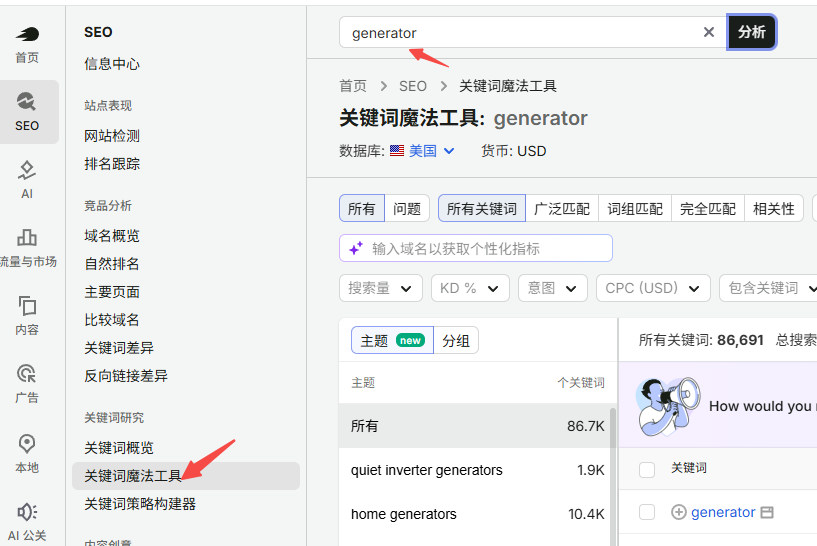The height and width of the screenshot is (546, 817).
Task: Click the plus icon beside generator keyword
Action: [678, 512]
